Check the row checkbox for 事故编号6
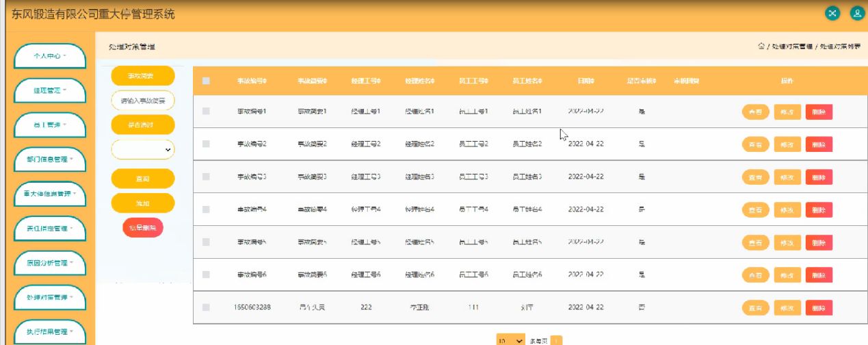868x345 pixels. click(206, 274)
